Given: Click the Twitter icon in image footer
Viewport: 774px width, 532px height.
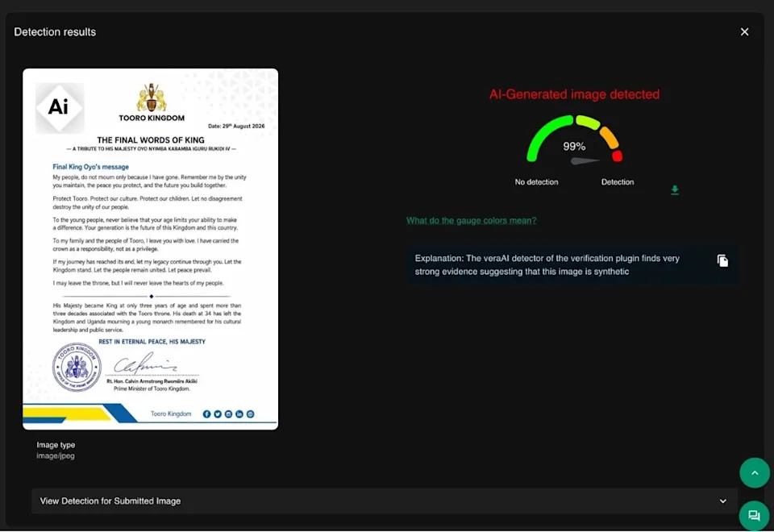Looking at the screenshot, I should (x=218, y=414).
